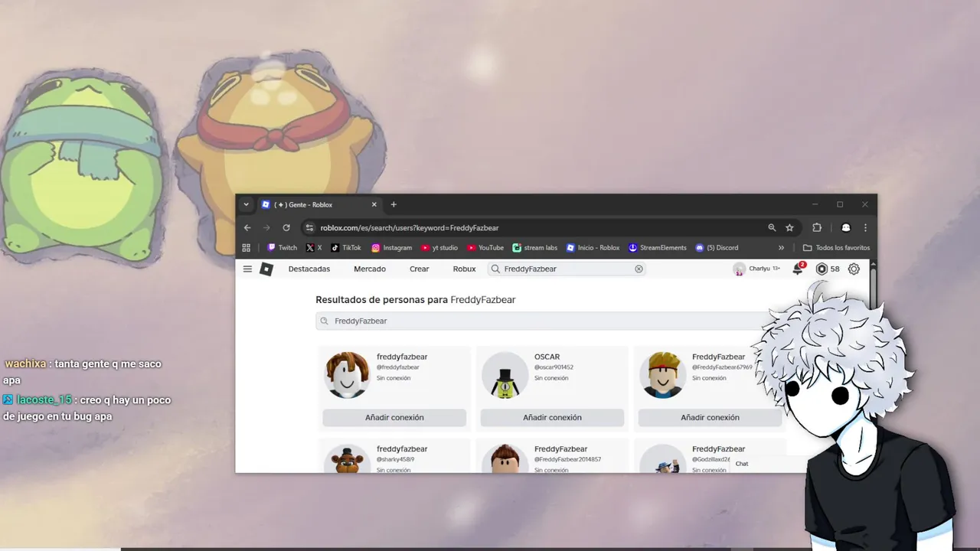
Task: Open TikTok bookmark
Action: (x=345, y=247)
